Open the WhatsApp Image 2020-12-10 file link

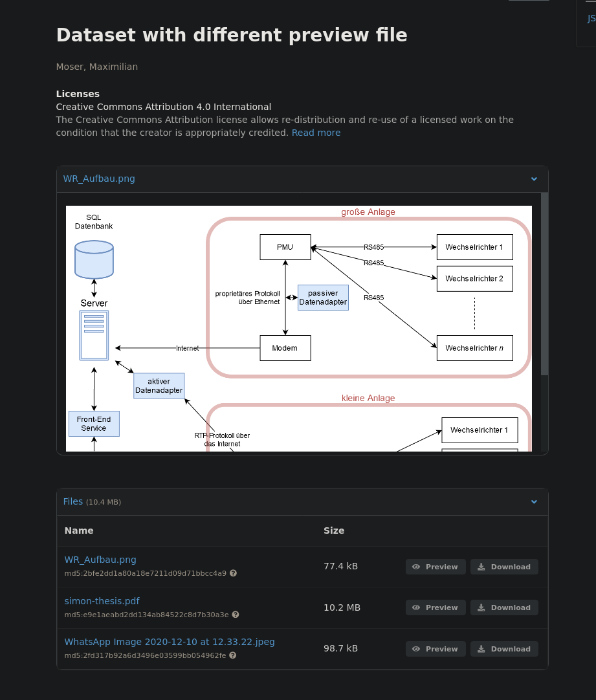pos(170,642)
